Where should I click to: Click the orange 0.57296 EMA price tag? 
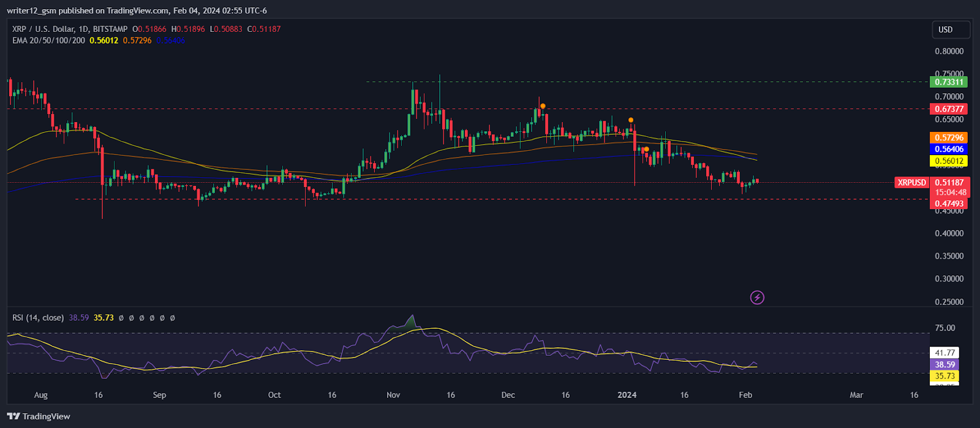[949, 138]
